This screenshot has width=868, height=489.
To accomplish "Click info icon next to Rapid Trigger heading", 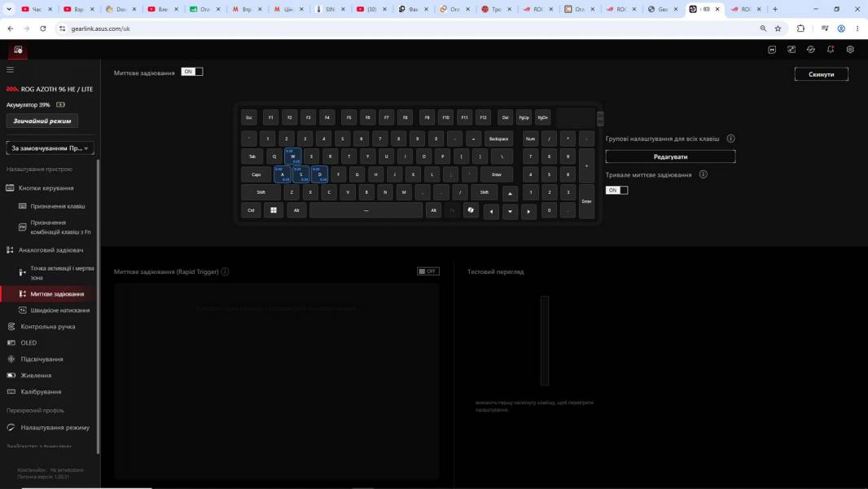I will click(225, 271).
